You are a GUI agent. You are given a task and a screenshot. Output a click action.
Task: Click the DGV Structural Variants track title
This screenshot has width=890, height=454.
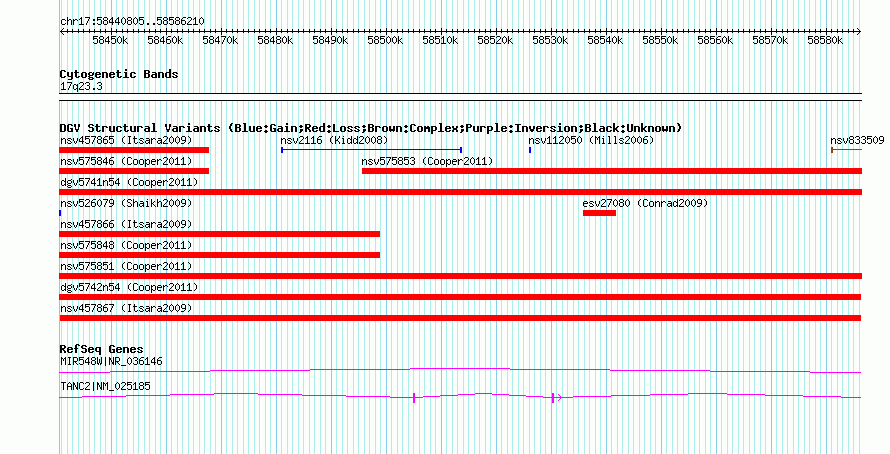(371, 128)
